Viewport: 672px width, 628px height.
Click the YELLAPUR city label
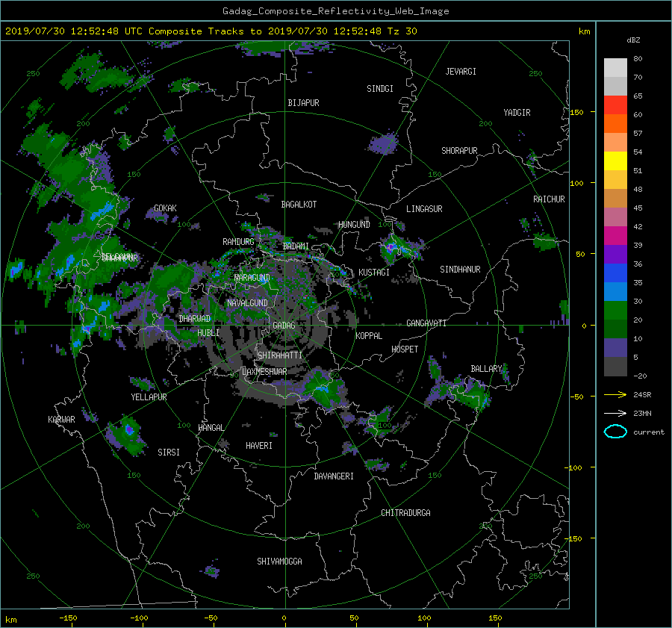coord(149,397)
